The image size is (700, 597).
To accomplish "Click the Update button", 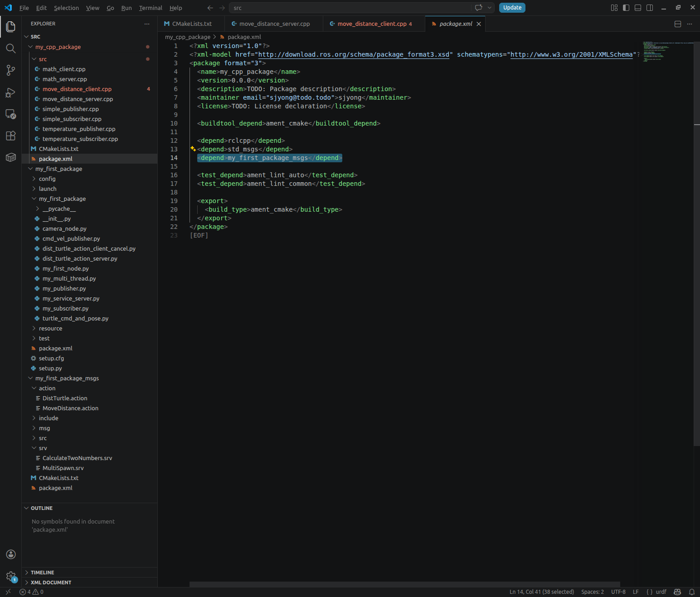I will [512, 8].
